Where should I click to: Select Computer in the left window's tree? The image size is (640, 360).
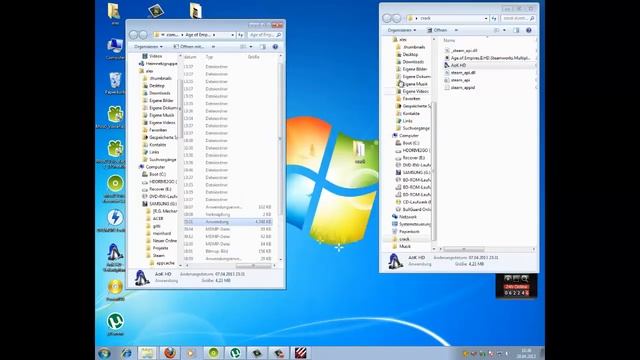tap(155, 167)
